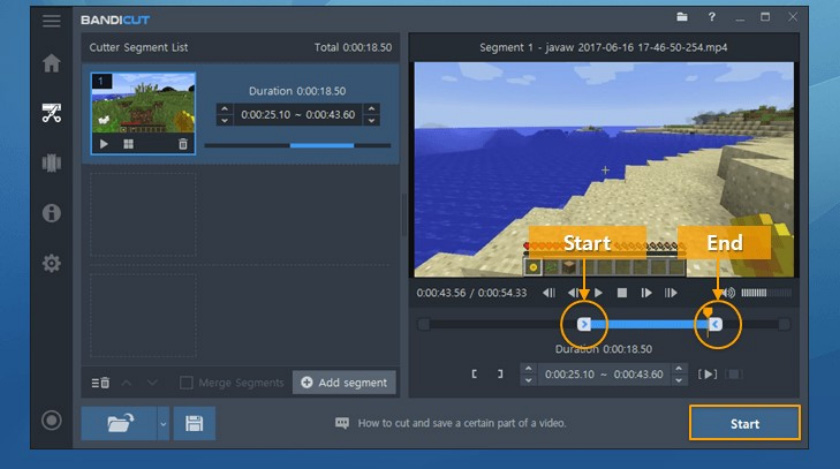The image size is (840, 469).
Task: Set end point with right bracket button
Action: point(500,374)
